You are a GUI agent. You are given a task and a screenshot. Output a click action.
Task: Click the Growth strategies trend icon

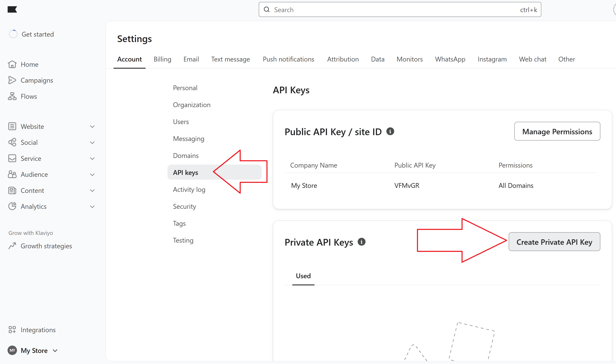click(x=12, y=246)
